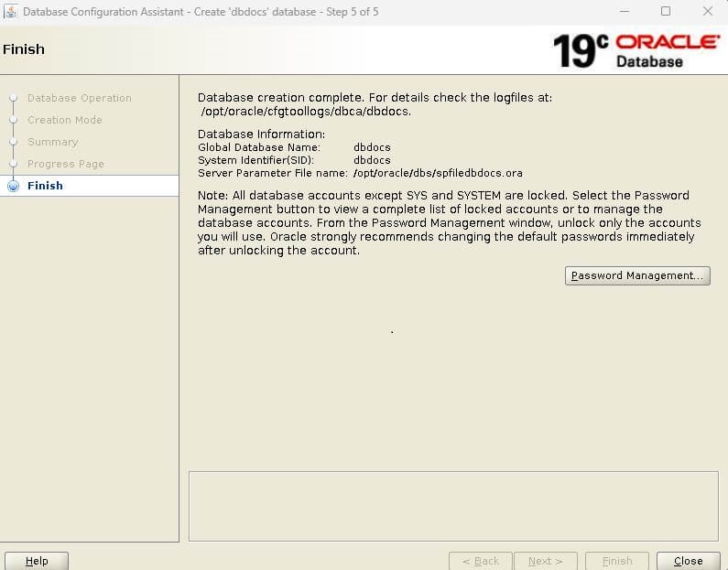Click the window title text
The width and height of the screenshot is (728, 570).
pyautogui.click(x=201, y=12)
